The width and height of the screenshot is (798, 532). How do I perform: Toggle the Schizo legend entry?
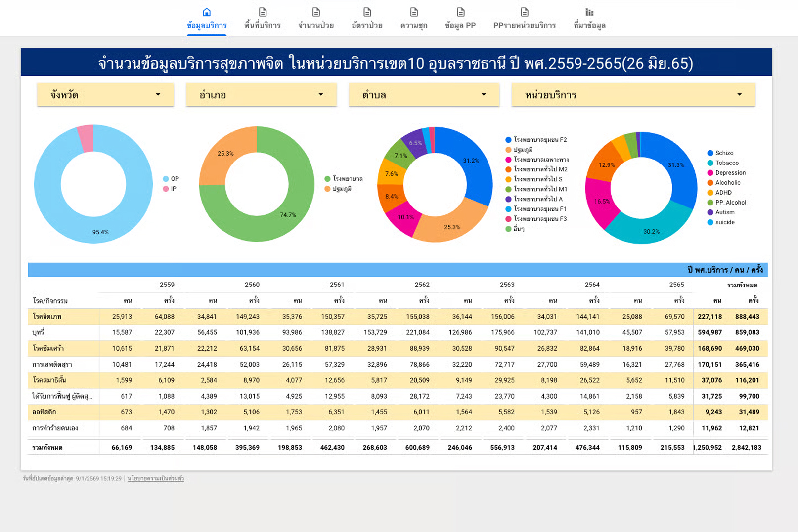click(x=724, y=153)
